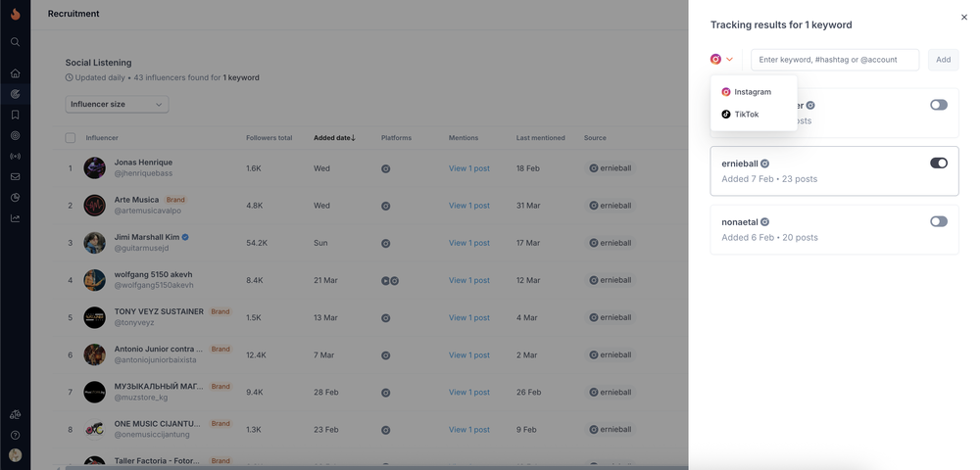Open the home icon in sidebar
Image resolution: width=980 pixels, height=470 pixels.
(15, 73)
